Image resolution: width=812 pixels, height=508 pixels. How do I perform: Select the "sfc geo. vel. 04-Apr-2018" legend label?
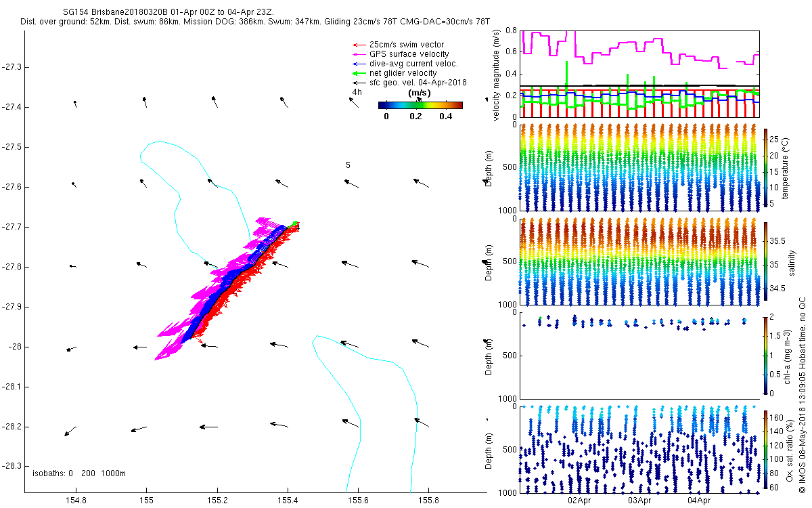418,83
